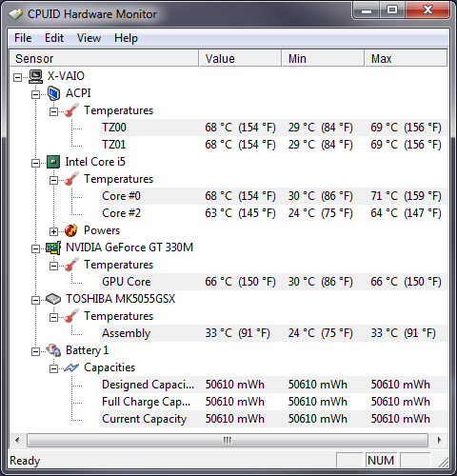Click the Sensor column header

pyautogui.click(x=104, y=58)
